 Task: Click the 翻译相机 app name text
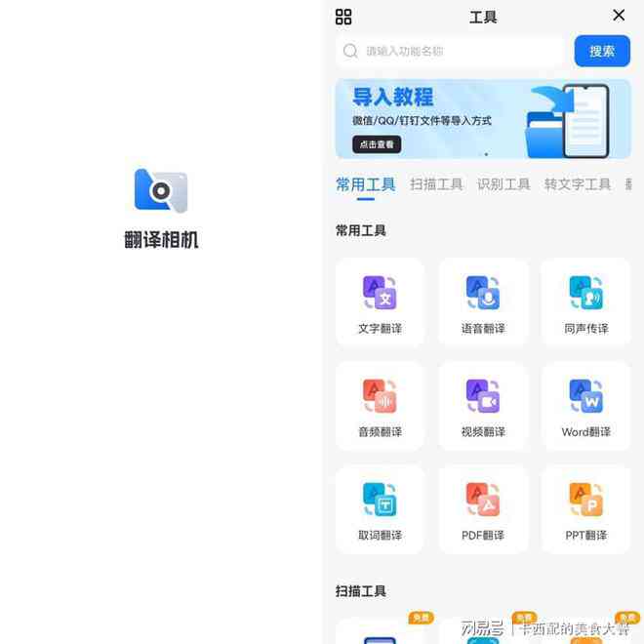[x=161, y=239]
